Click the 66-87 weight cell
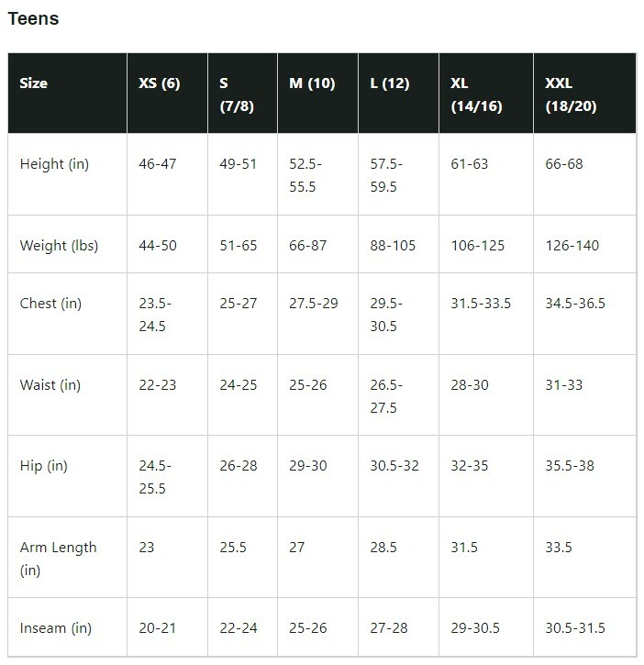The height and width of the screenshot is (665, 644). tap(308, 246)
